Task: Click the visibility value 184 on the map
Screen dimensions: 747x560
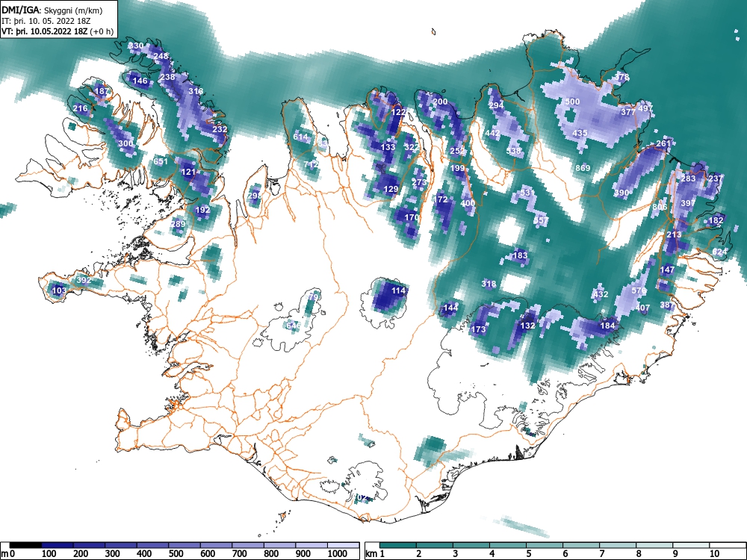Action: click(607, 326)
